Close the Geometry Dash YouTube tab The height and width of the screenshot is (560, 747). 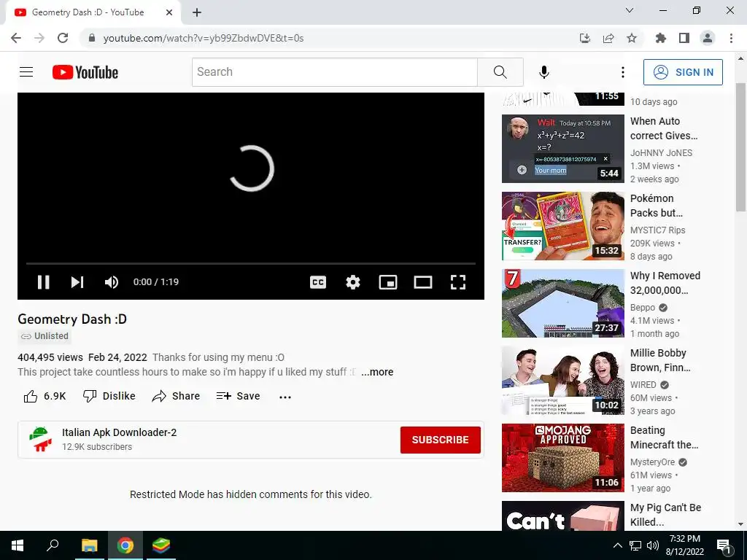pyautogui.click(x=169, y=12)
